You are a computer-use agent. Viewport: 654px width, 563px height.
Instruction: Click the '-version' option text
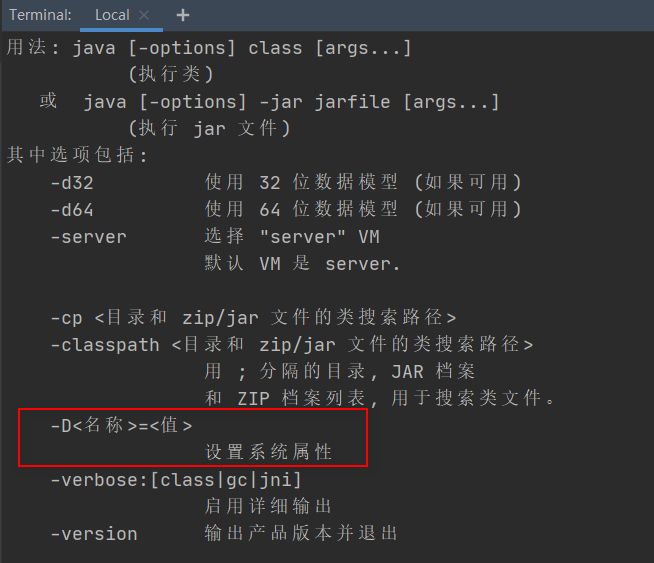[94, 534]
